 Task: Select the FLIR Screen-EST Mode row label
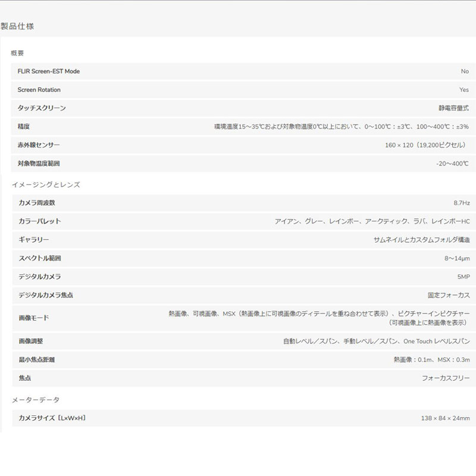point(49,71)
